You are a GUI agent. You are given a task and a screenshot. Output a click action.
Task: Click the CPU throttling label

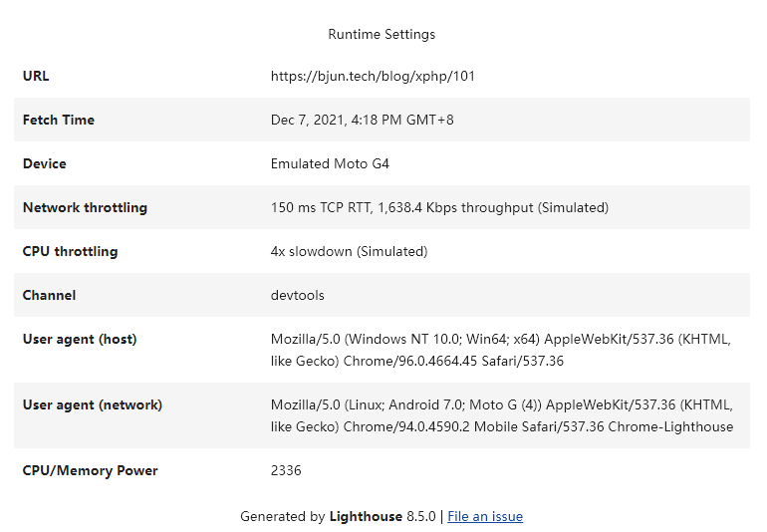[70, 251]
